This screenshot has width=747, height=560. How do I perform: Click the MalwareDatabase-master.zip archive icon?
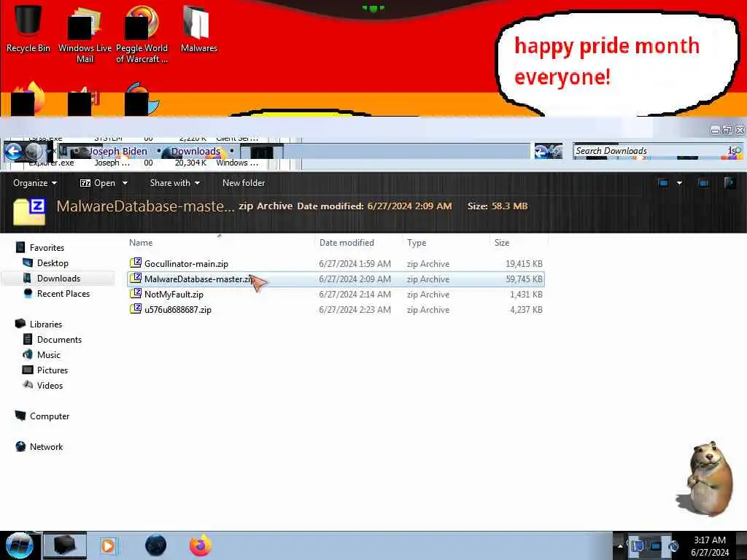(x=136, y=278)
